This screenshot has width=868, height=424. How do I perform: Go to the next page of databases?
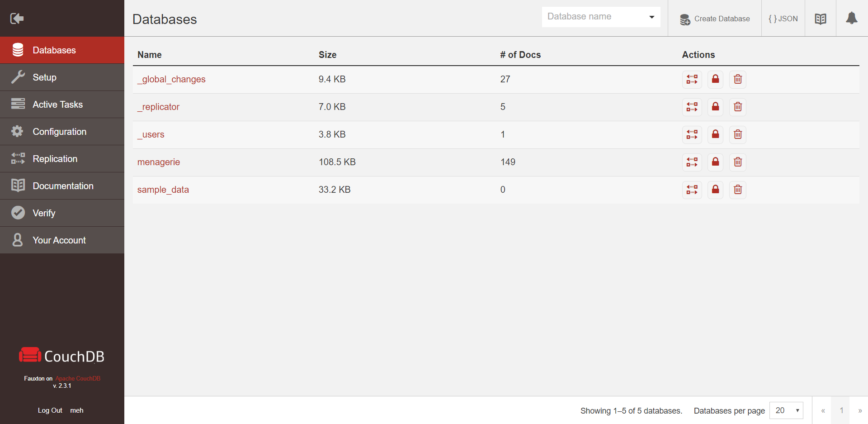pyautogui.click(x=860, y=410)
